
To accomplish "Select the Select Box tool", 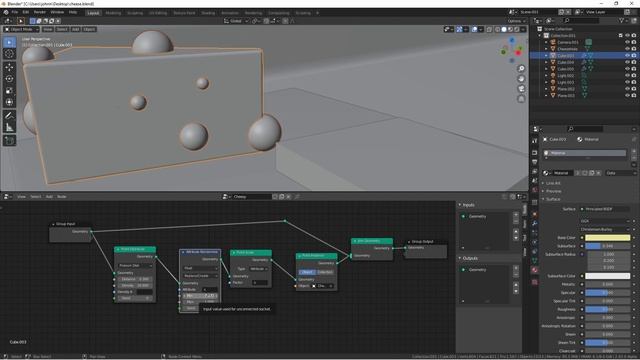I will coord(9,42).
